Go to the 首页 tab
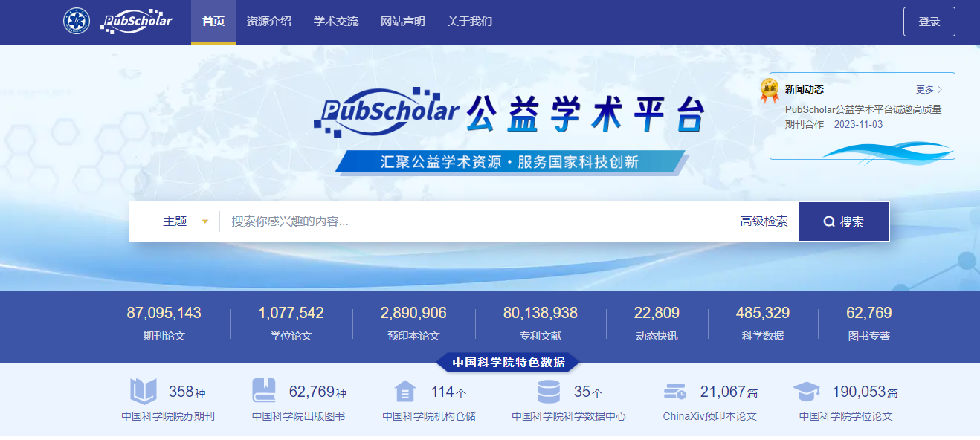Screen dimensions: 980x440 tap(213, 22)
